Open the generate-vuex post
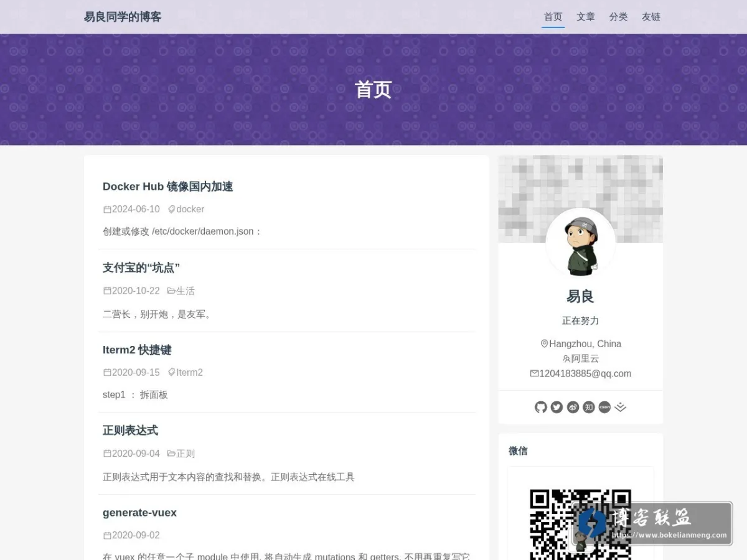This screenshot has width=747, height=560. click(x=139, y=513)
